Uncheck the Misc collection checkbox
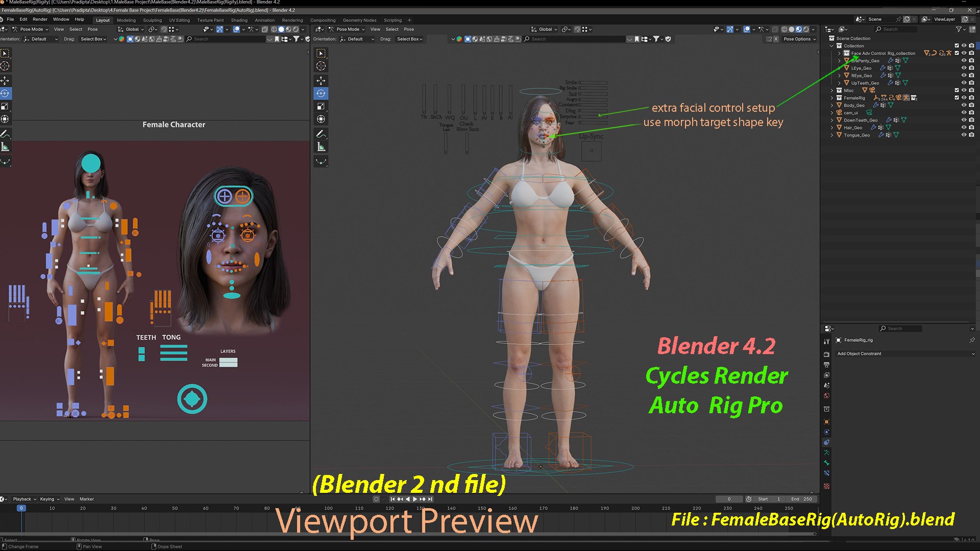 tap(957, 90)
